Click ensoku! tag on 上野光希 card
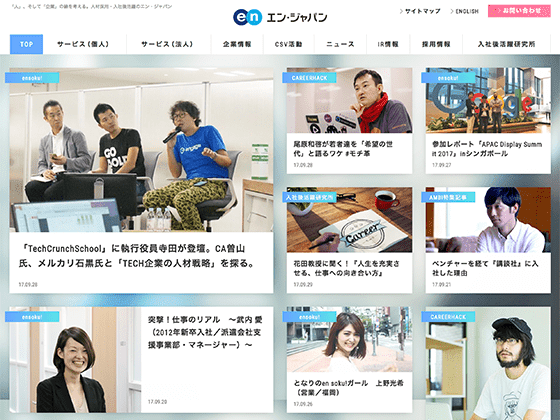The width and height of the screenshot is (560, 420). pyautogui.click(x=309, y=316)
